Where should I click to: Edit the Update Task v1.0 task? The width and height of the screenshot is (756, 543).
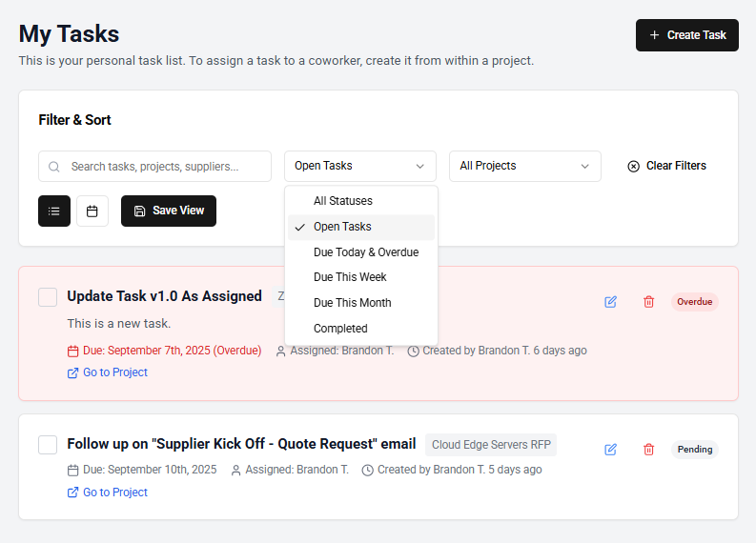pyautogui.click(x=610, y=302)
